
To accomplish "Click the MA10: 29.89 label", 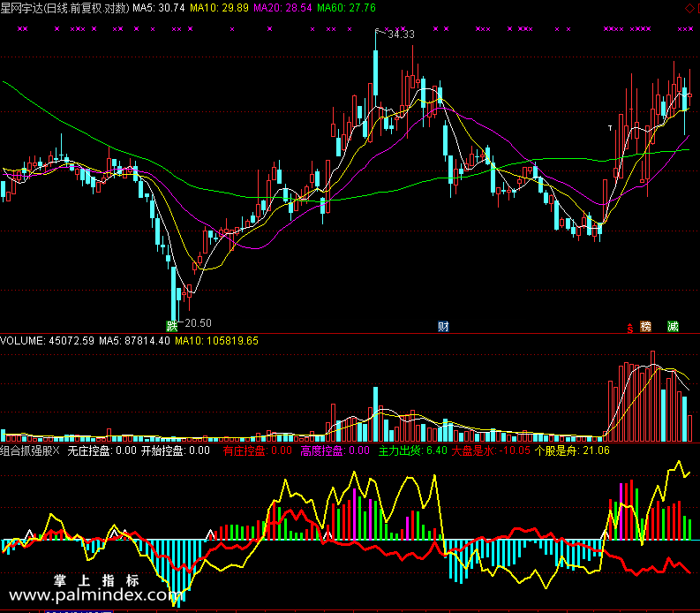I will tap(219, 8).
